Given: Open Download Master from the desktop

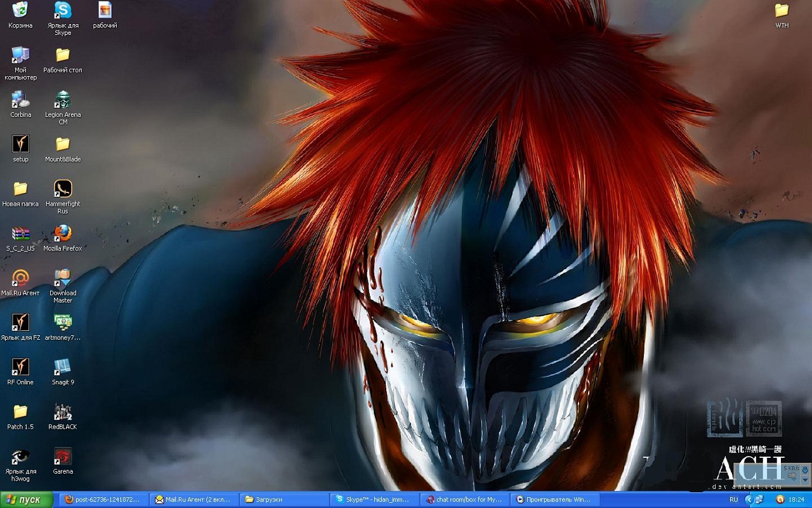Looking at the screenshot, I should [x=63, y=278].
